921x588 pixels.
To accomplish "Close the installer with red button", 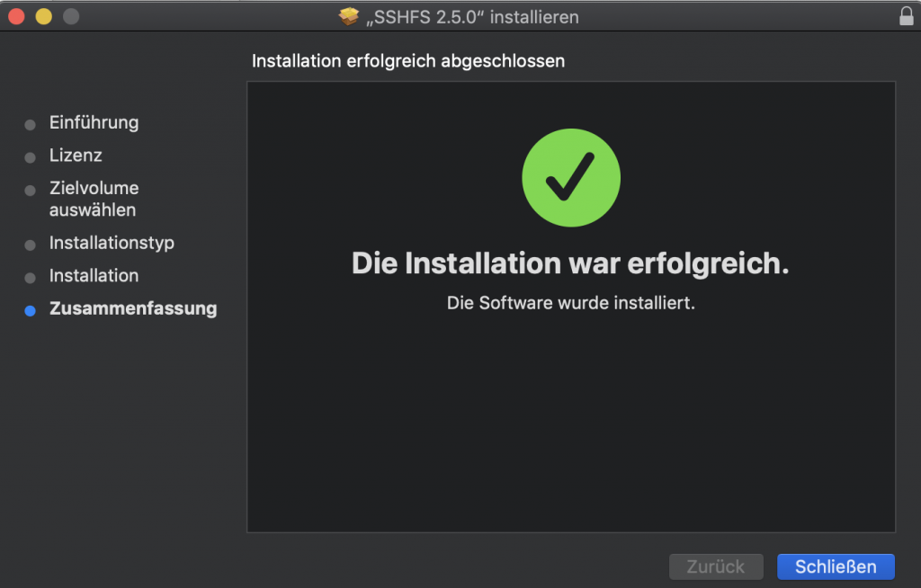I will [x=16, y=16].
